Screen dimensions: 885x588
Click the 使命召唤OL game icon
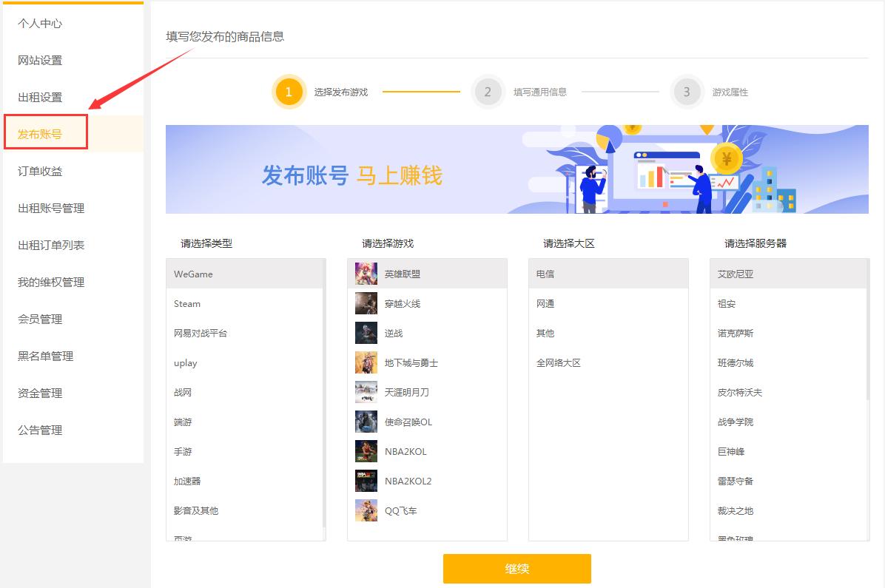pos(366,421)
